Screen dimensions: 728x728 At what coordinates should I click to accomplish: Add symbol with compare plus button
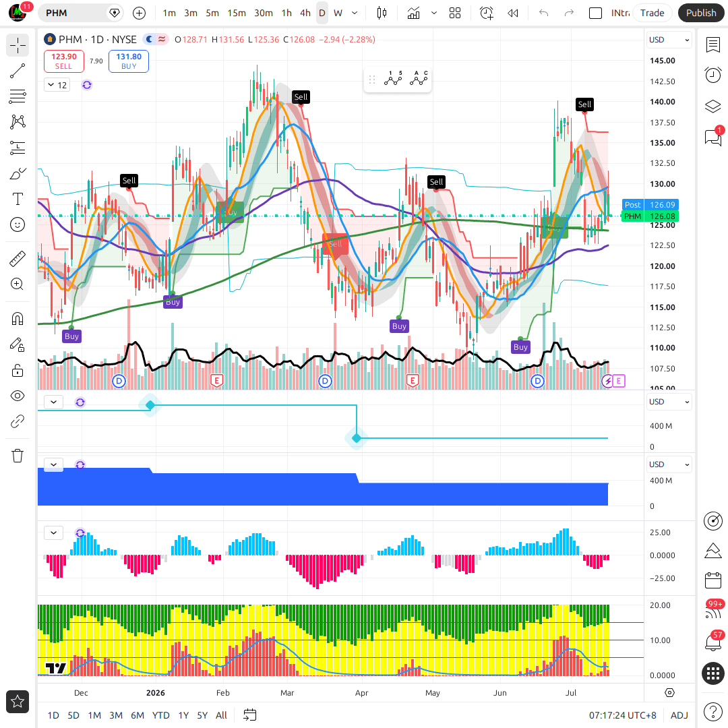click(x=139, y=13)
